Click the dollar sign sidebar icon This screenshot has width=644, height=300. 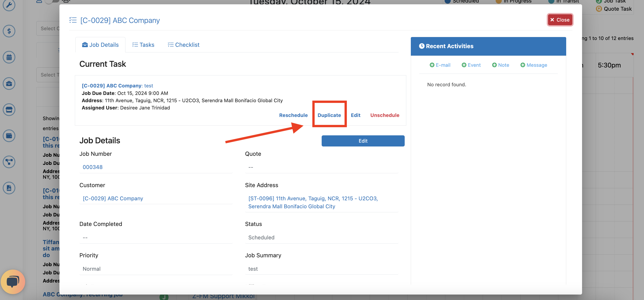coord(9,31)
